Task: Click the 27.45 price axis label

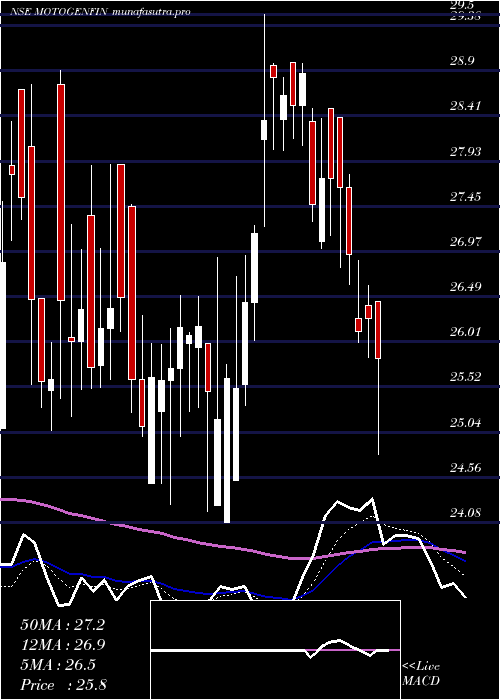Action: tap(465, 196)
